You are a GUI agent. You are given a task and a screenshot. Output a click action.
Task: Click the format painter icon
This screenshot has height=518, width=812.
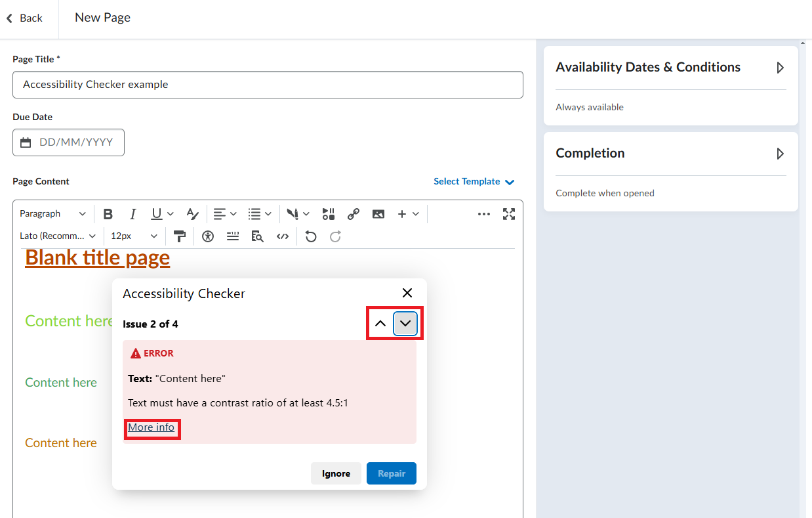click(x=179, y=236)
